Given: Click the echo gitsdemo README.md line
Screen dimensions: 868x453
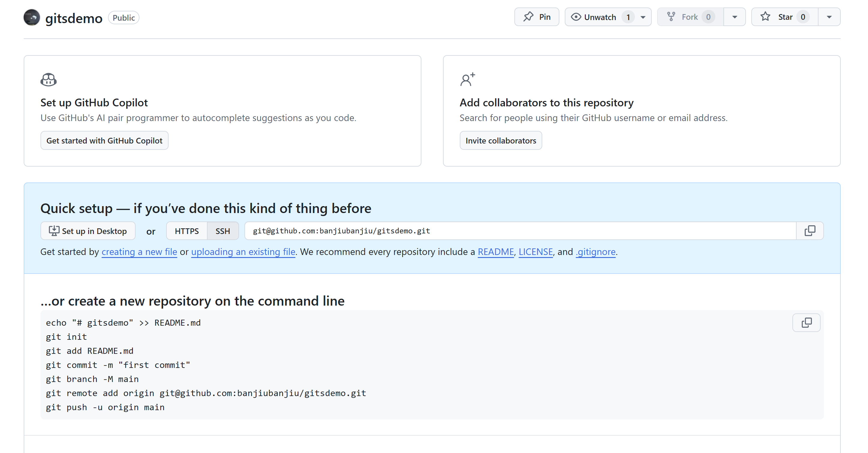Looking at the screenshot, I should pos(123,323).
